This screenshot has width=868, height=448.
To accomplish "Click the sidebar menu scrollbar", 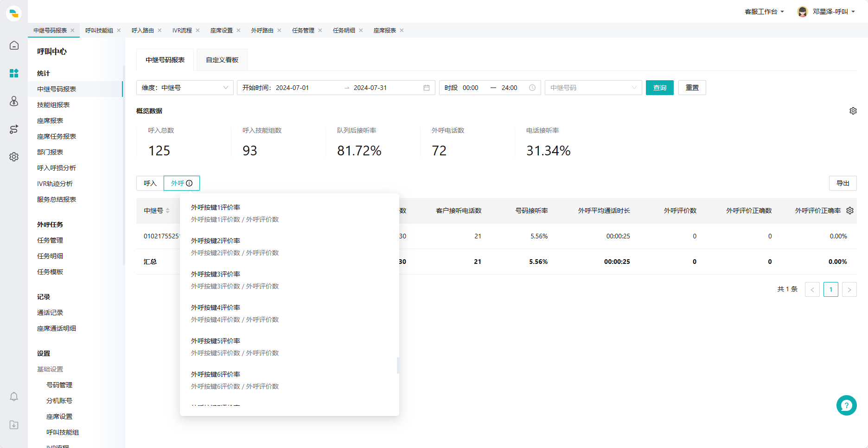I will click(124, 165).
